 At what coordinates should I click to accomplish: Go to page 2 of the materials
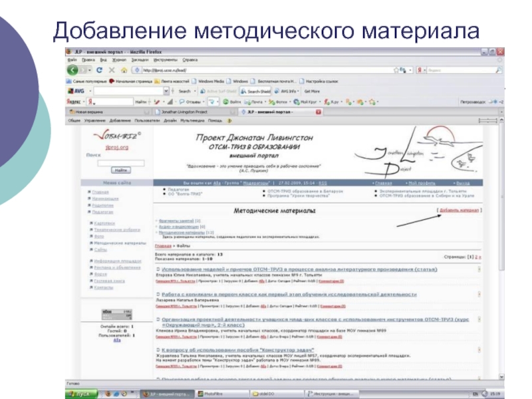pyautogui.click(x=476, y=257)
